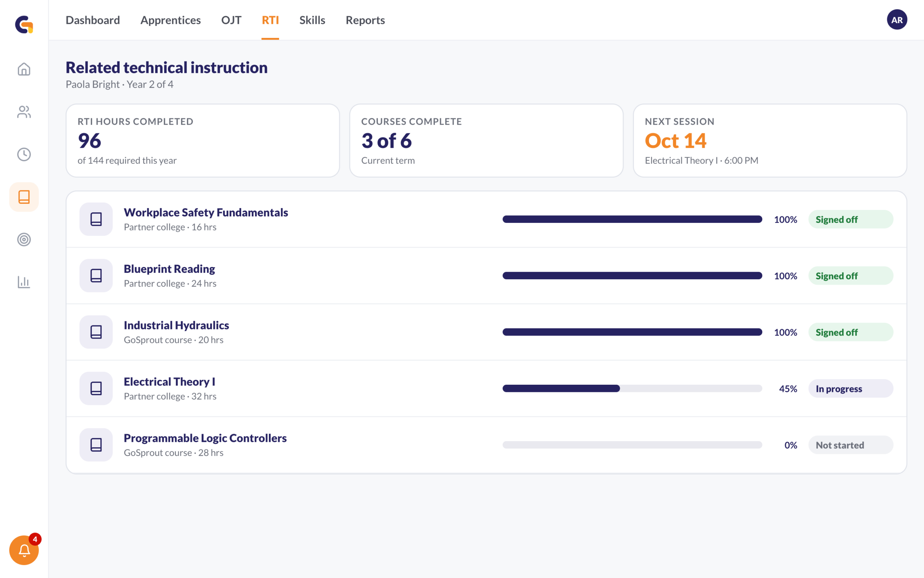Select the RTI tab

pos(270,20)
